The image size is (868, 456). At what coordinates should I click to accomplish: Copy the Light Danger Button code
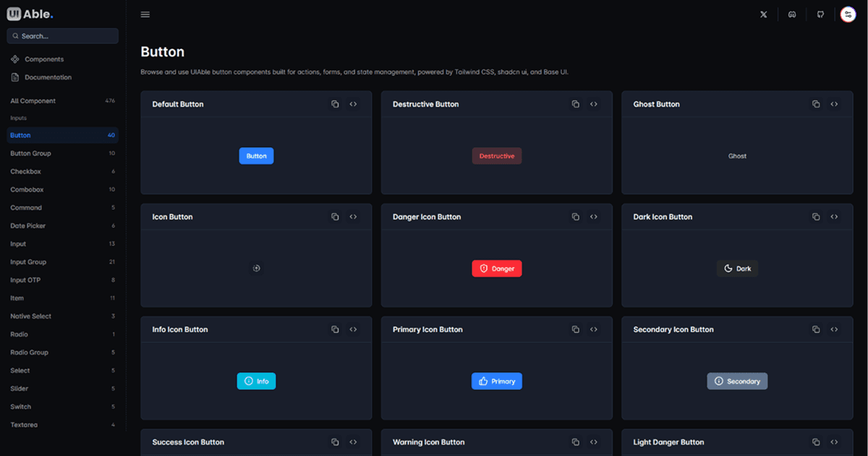[x=816, y=442]
